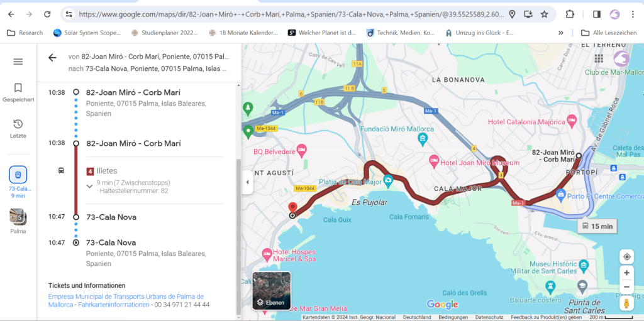Open Studienplaner 2022 bookmark
The width and height of the screenshot is (644, 321).
click(x=165, y=33)
